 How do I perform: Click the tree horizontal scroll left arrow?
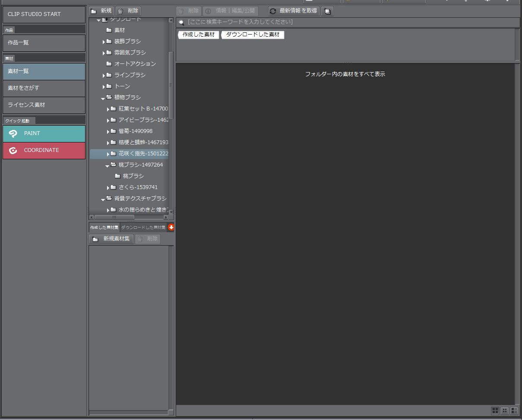[x=92, y=217]
